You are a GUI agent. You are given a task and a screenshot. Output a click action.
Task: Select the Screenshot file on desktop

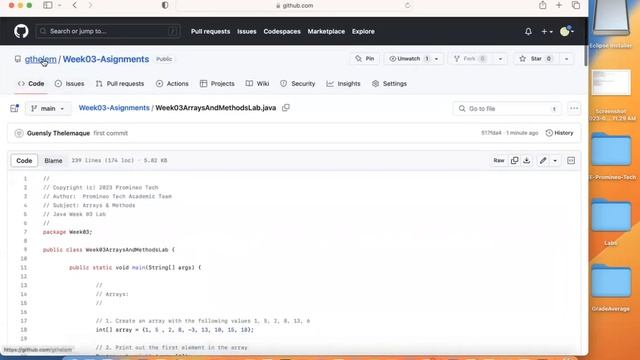coord(611,95)
